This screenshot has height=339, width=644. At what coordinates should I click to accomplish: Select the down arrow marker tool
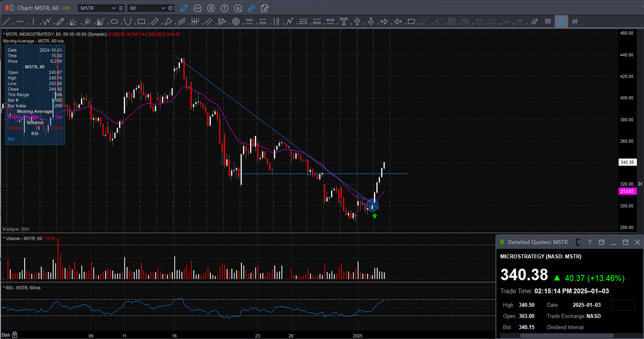(x=370, y=21)
